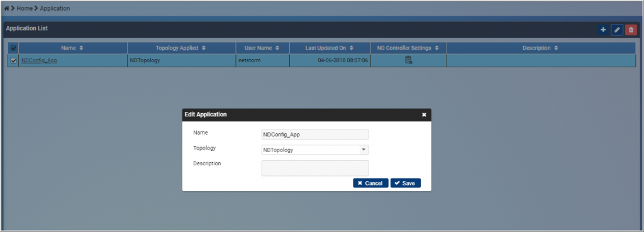Viewport: 644px width, 232px height.
Task: Sort table by Last Updated On column
Action: [330, 48]
